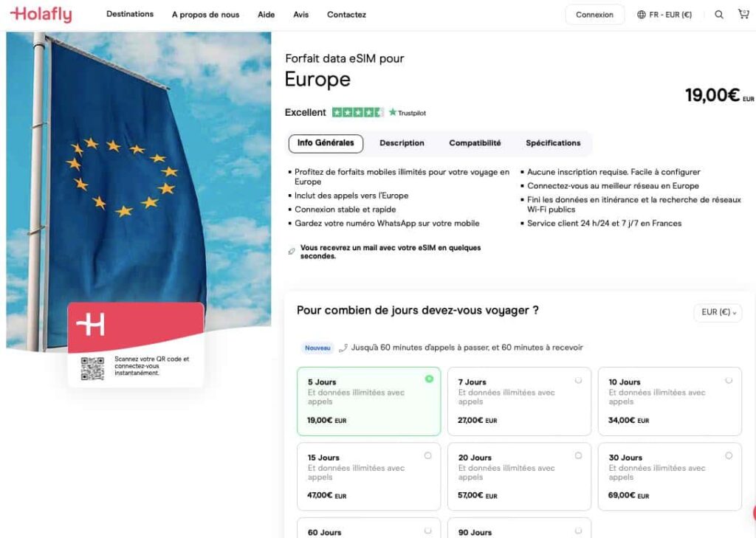Switch to the Compatibilité tab

475,142
